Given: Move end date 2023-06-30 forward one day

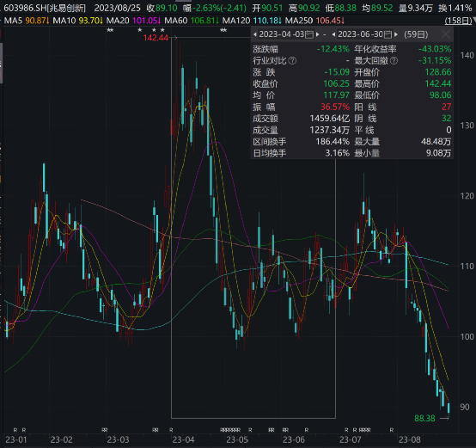Looking at the screenshot, I should (x=396, y=34).
